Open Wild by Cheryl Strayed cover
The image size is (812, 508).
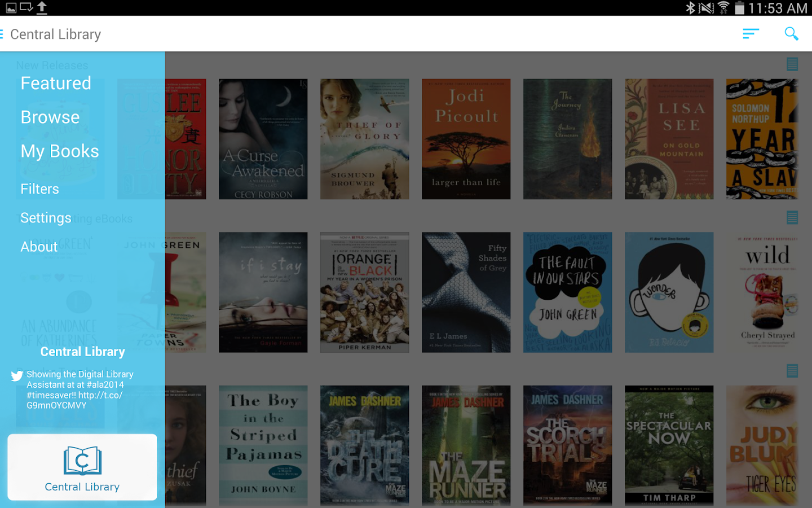pyautogui.click(x=762, y=292)
